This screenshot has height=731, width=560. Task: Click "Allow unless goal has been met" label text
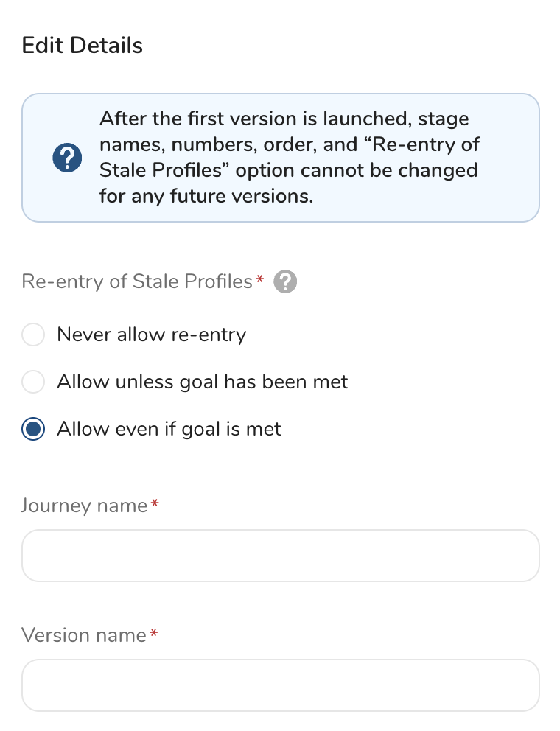[x=202, y=382]
